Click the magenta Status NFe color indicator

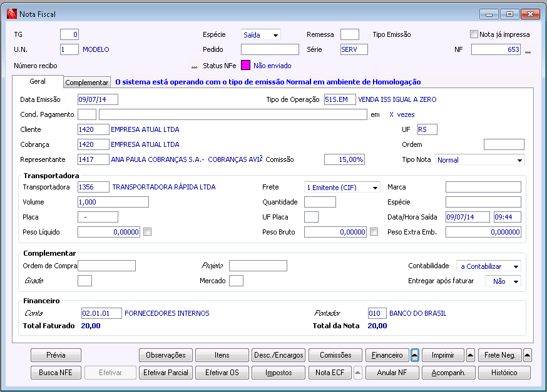[x=245, y=66]
